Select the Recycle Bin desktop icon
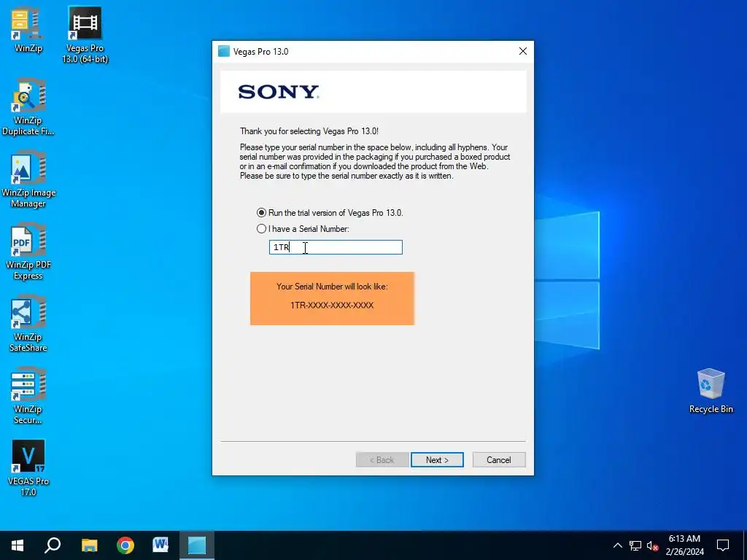 coord(711,391)
